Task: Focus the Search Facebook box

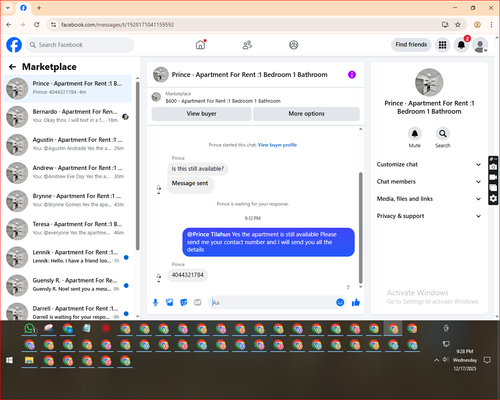Action: coord(80,45)
